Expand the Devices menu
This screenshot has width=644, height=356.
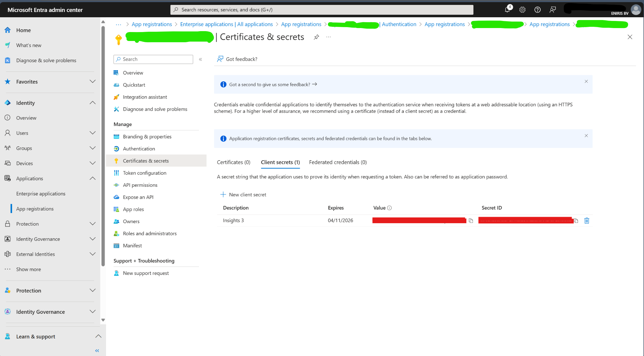93,163
